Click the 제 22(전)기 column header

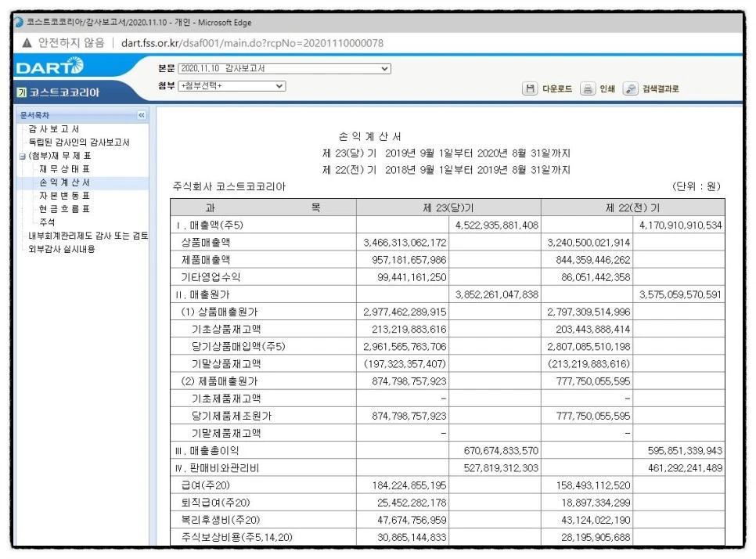tap(632, 207)
